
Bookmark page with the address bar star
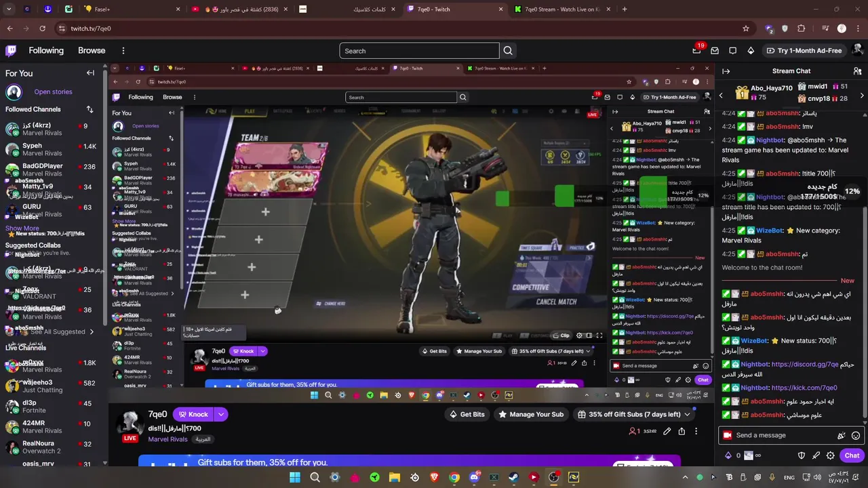[x=746, y=28]
